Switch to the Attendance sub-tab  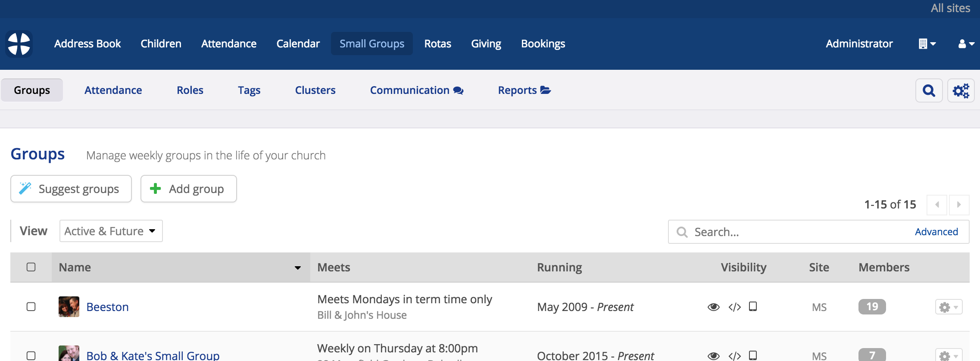click(113, 90)
